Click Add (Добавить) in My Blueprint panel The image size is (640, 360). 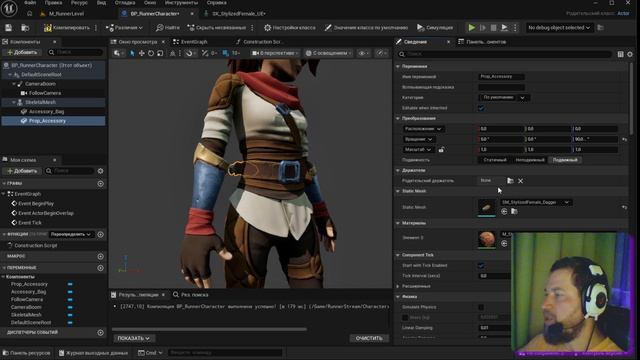(22, 171)
